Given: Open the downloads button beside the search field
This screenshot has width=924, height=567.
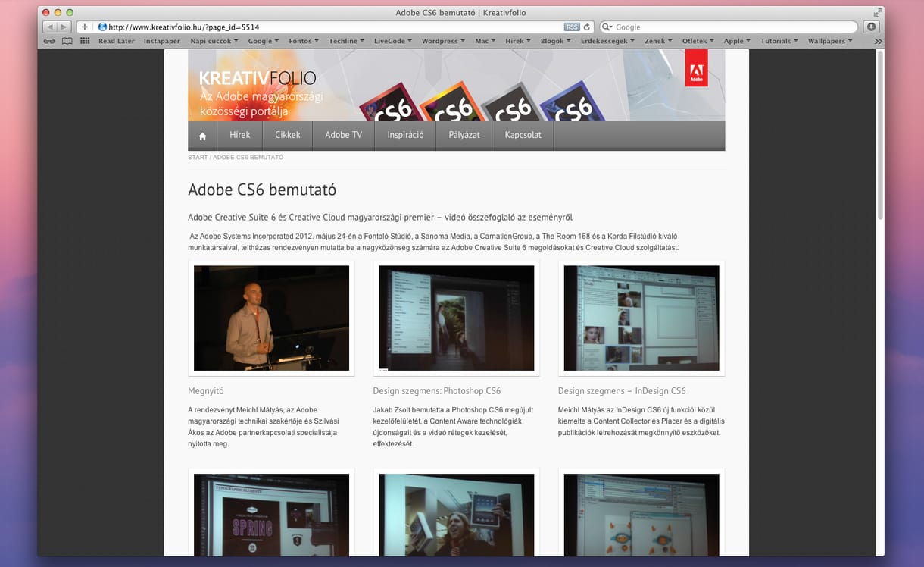Looking at the screenshot, I should coord(870,27).
